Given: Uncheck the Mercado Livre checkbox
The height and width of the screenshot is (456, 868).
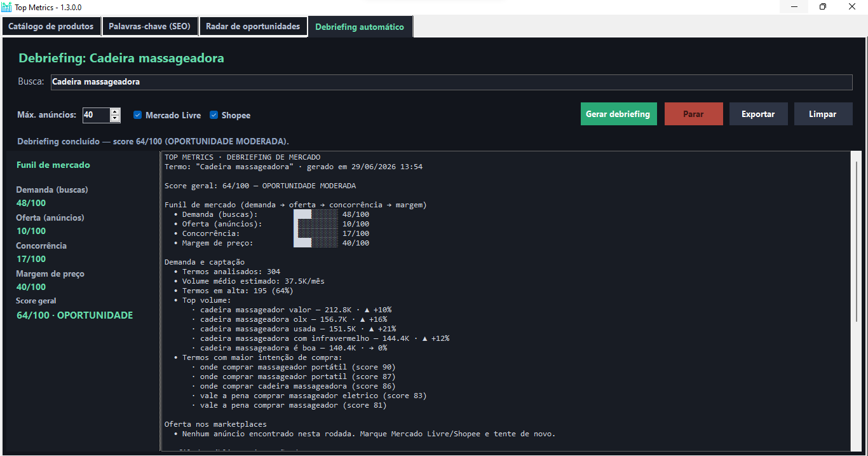Looking at the screenshot, I should click(137, 115).
